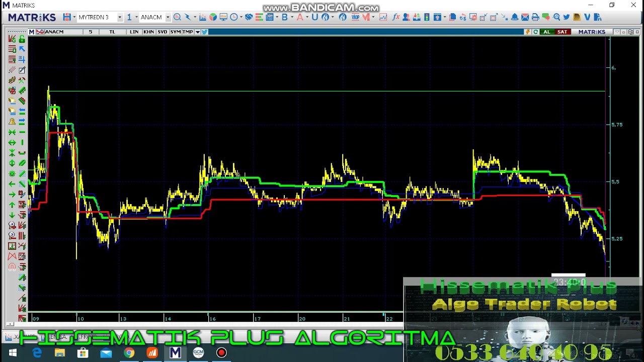Click the person account icon
Image resolution: width=644 pixels, height=362 pixels.
coord(406,17)
